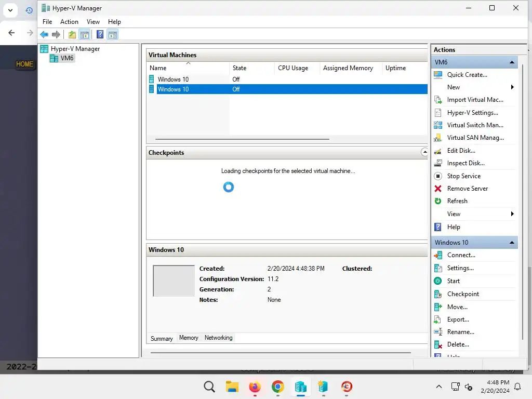Switch to the Memory tab
Viewport: 532px width, 399px height.
pos(189,338)
